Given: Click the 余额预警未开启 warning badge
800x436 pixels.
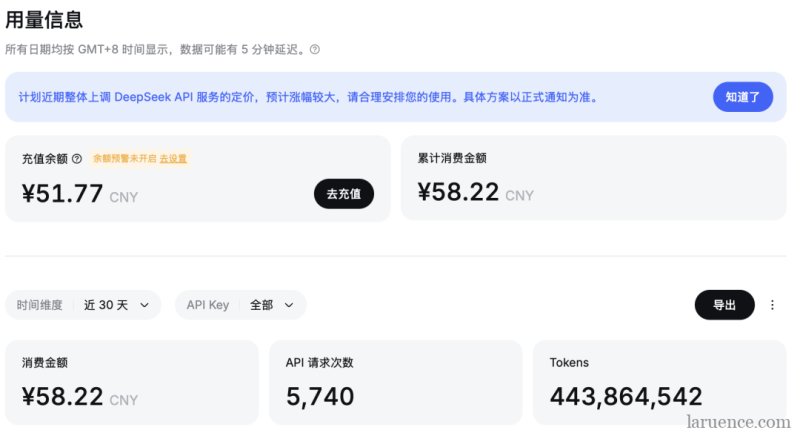Looking at the screenshot, I should pyautogui.click(x=124, y=159).
